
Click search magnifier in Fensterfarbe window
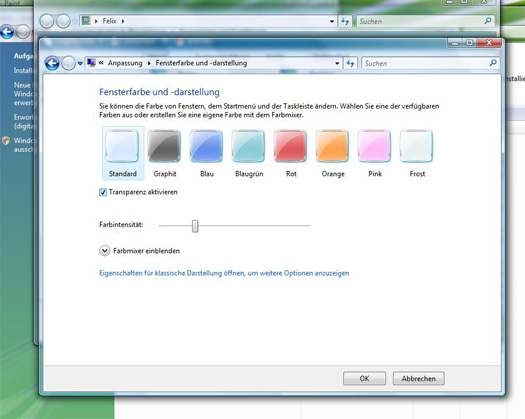coord(493,63)
